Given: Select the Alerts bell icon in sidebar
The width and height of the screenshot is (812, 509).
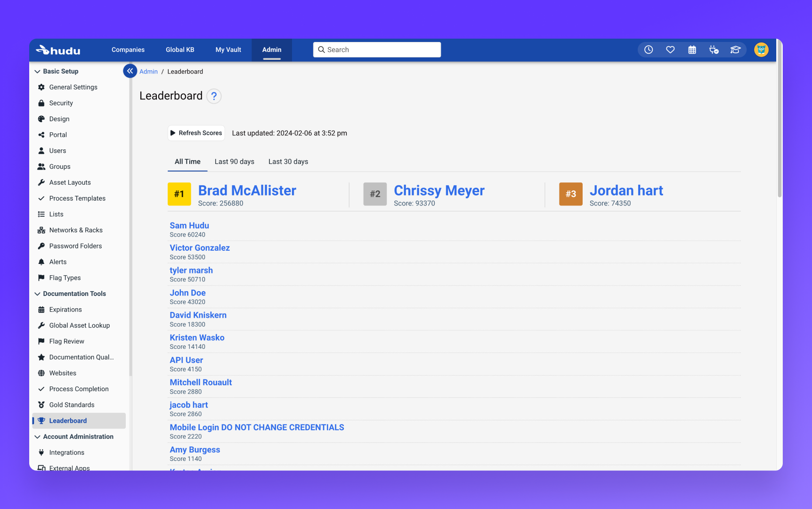Looking at the screenshot, I should [x=42, y=262].
